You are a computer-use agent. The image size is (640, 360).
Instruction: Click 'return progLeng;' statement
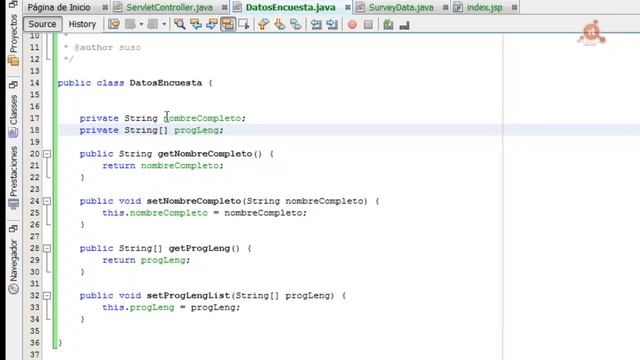click(x=146, y=260)
